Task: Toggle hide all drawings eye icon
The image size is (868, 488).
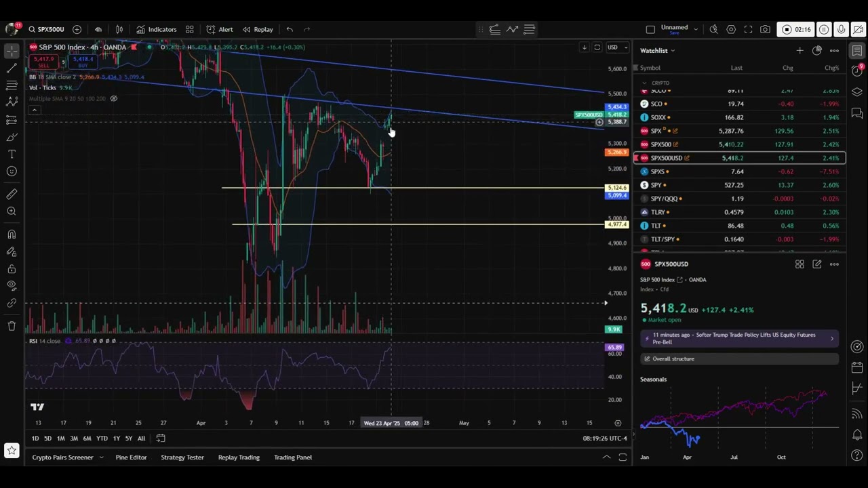Action: [12, 286]
